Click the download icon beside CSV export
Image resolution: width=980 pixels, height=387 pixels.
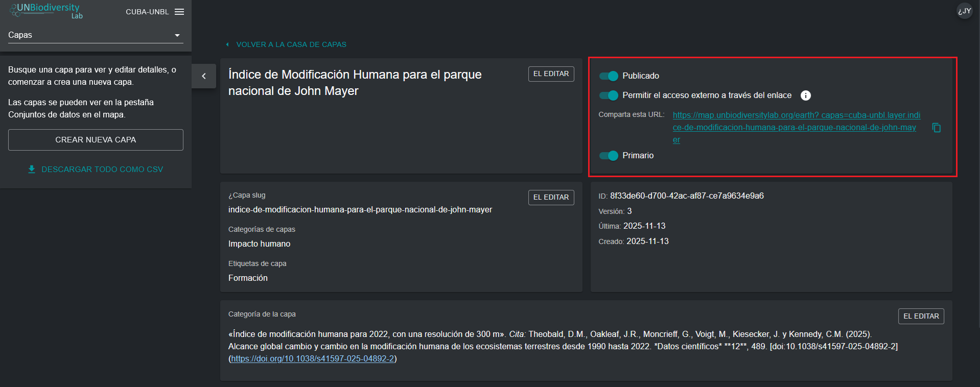[32, 169]
